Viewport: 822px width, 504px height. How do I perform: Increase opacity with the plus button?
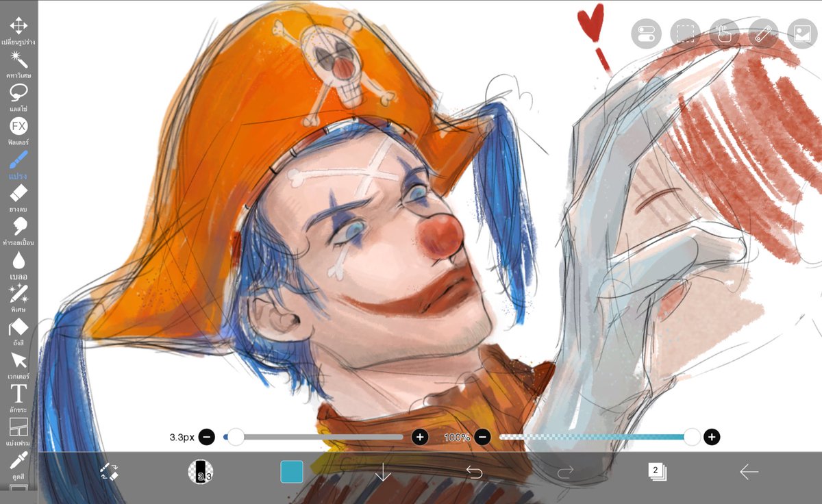tap(712, 437)
